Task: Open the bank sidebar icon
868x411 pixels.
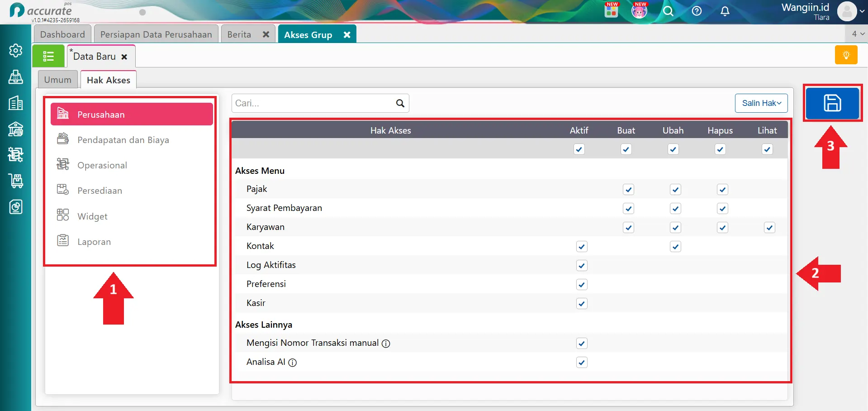Action: (x=16, y=129)
